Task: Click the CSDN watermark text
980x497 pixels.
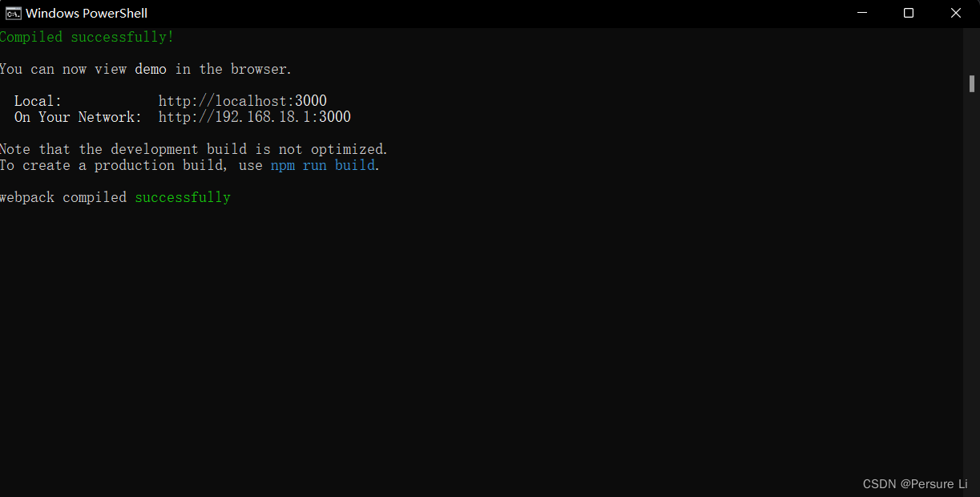Action: pos(914,483)
